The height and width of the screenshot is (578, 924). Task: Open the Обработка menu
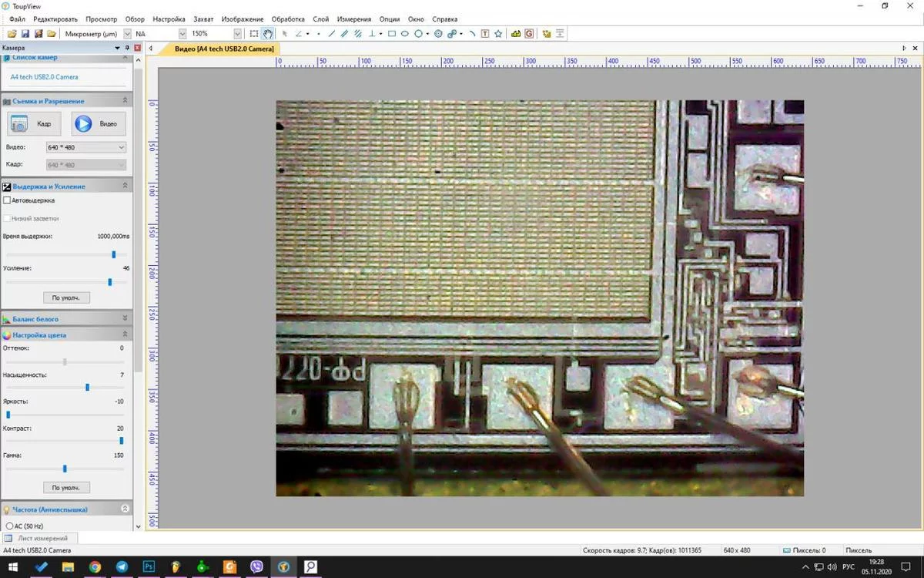coord(288,19)
